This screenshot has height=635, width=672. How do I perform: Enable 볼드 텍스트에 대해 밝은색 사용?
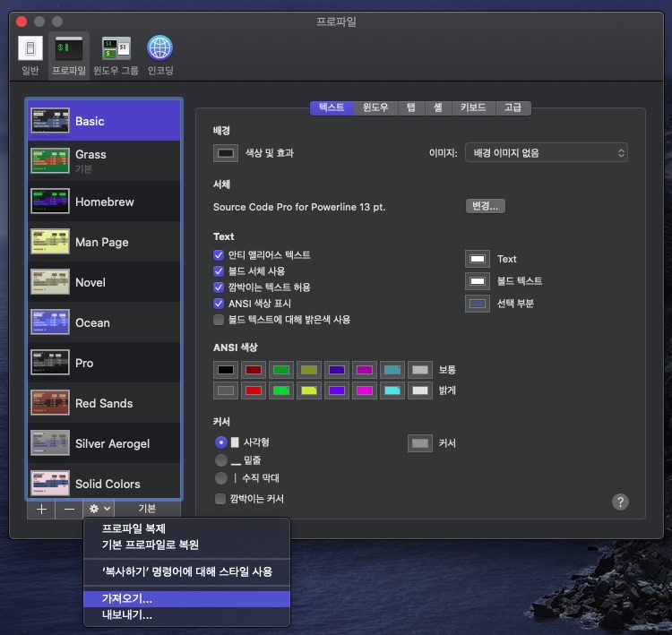(219, 320)
